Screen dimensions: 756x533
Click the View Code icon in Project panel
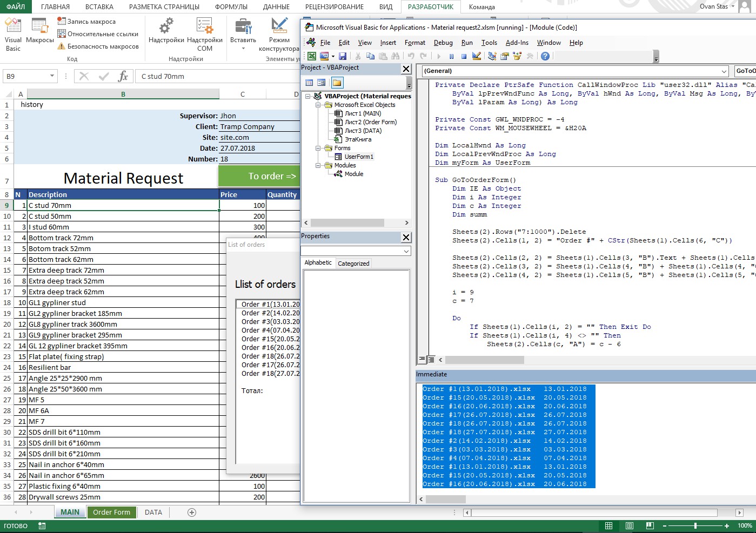click(309, 83)
